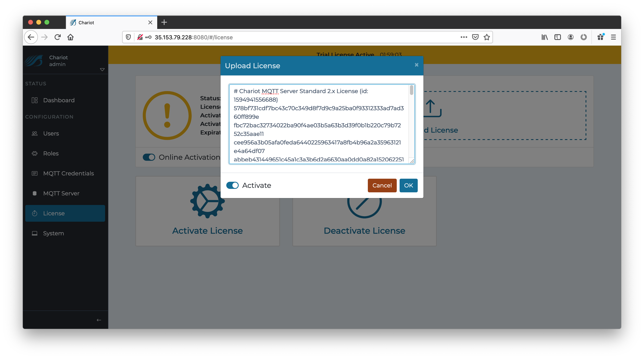The image size is (644, 359).
Task: Close the Chariot browser tab
Action: pos(150,23)
